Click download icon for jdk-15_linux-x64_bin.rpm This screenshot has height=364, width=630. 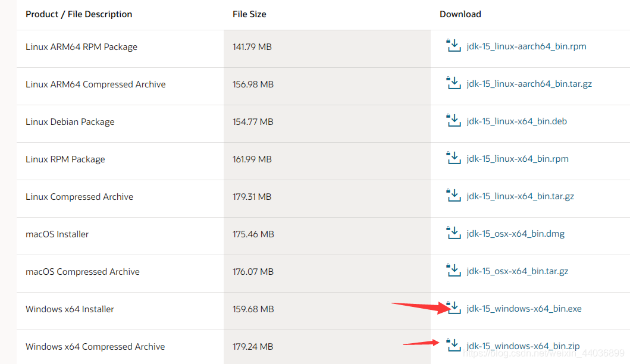[454, 158]
